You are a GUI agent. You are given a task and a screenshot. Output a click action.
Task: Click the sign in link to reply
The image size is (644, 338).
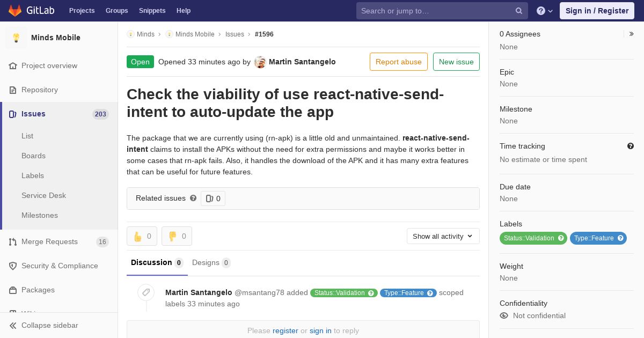pyautogui.click(x=320, y=330)
